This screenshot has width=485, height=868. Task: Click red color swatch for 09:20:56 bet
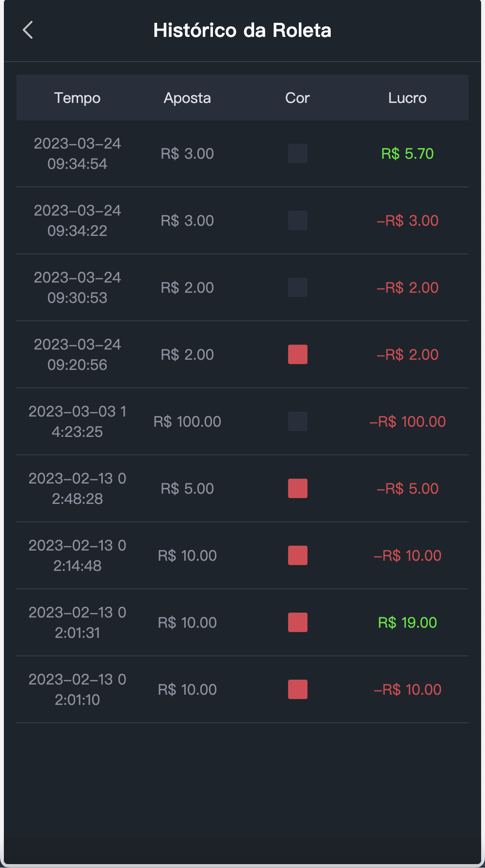(298, 354)
